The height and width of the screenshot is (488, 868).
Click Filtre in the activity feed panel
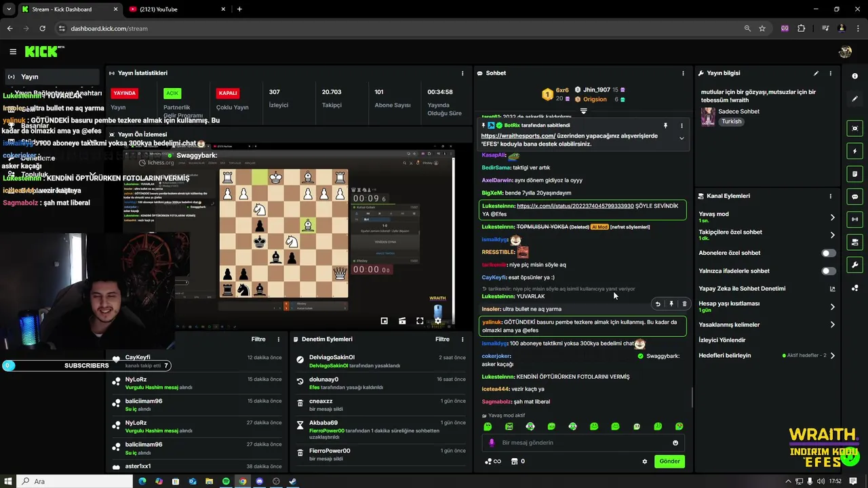(258, 339)
